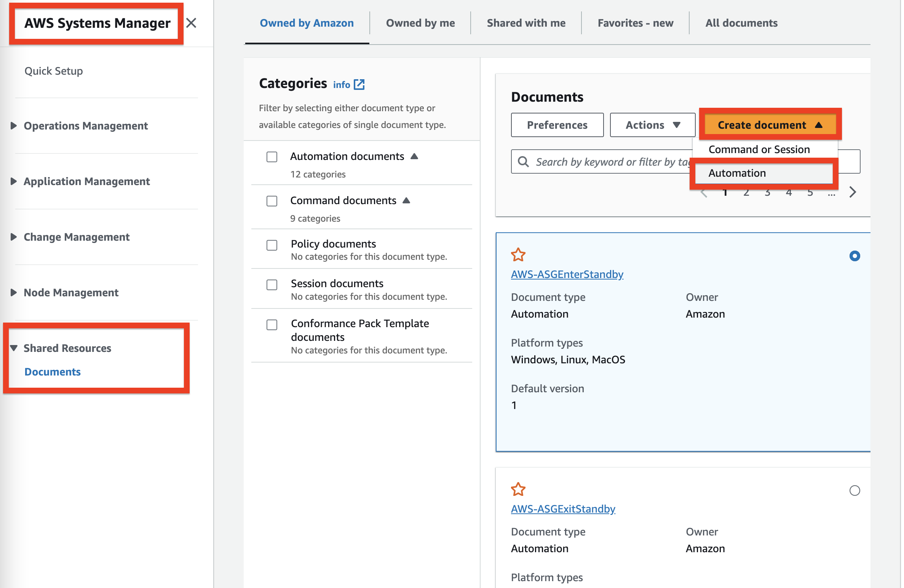Expand Change Management section
The height and width of the screenshot is (588, 904).
14,237
